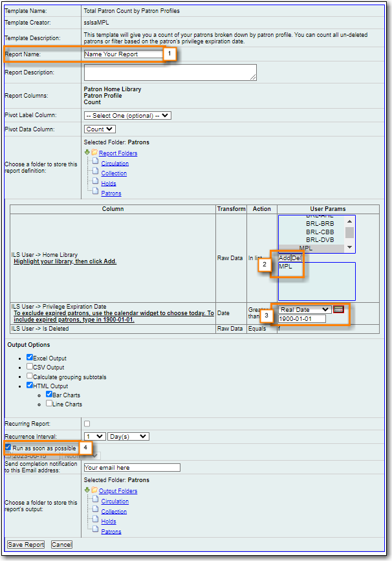This screenshot has height=561, width=392.
Task: Open the calendar widget icon
Action: [338, 309]
